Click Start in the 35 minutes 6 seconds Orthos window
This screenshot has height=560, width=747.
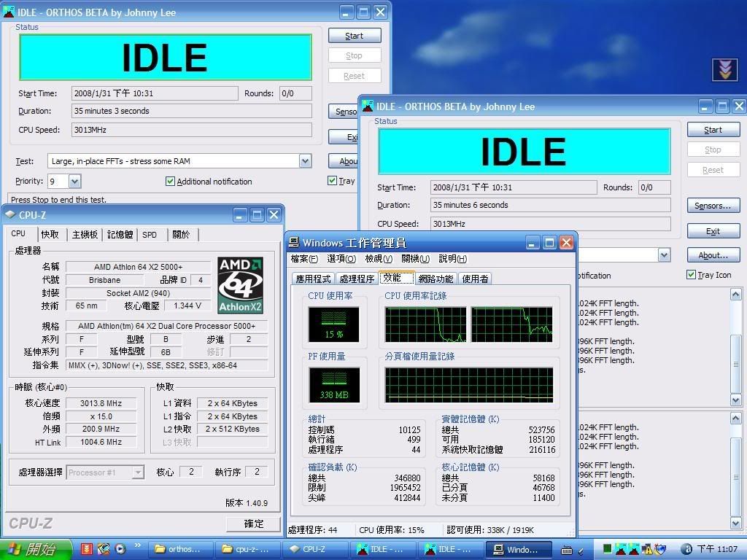[713, 130]
